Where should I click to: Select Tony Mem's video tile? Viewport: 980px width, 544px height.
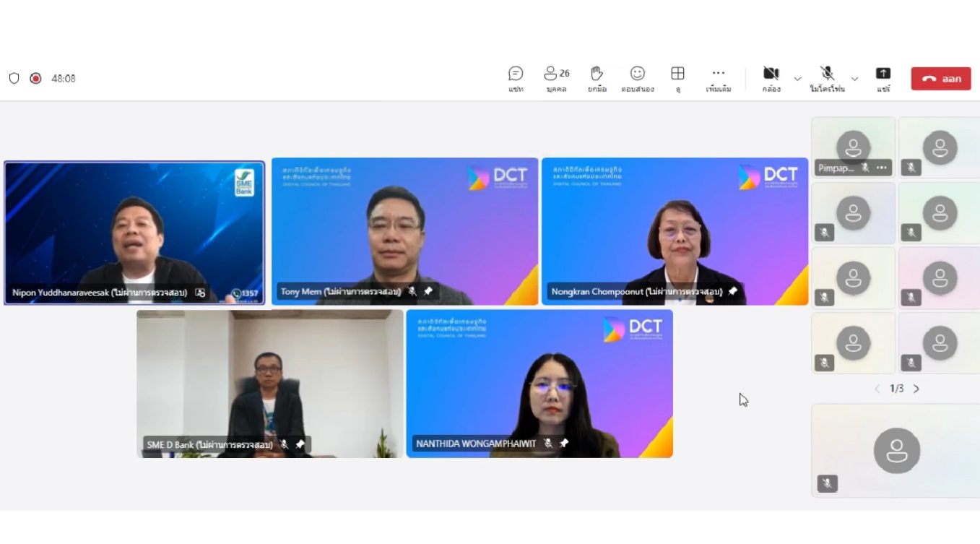tap(404, 231)
